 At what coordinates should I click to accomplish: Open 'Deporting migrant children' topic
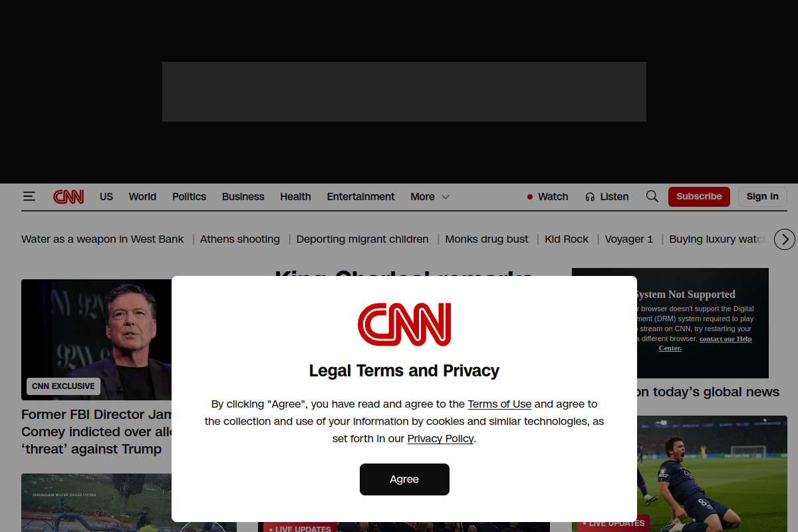362,239
